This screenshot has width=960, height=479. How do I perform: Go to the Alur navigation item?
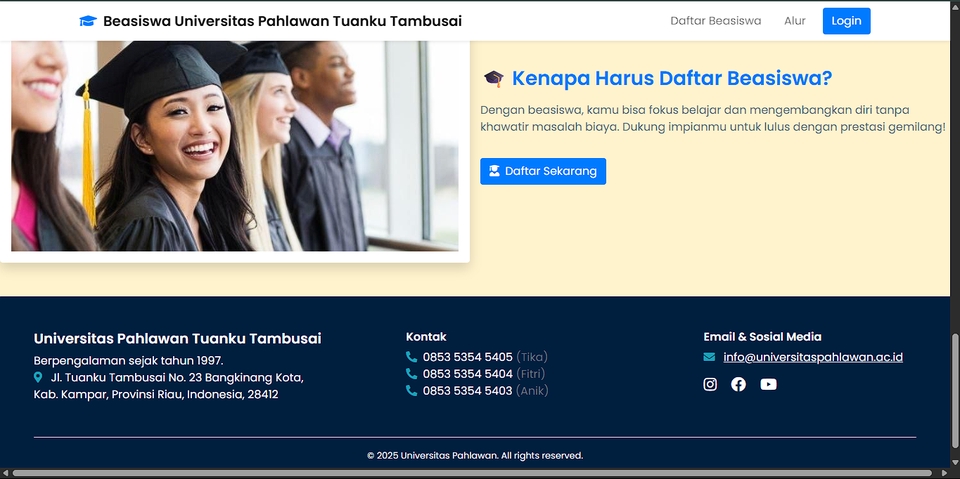point(795,21)
